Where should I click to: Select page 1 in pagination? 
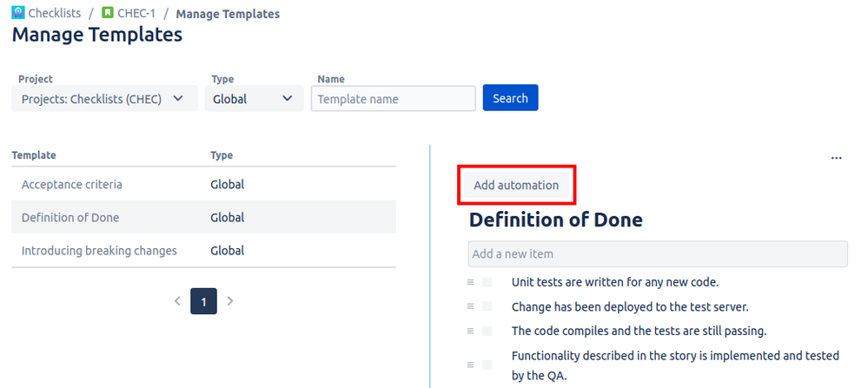[x=203, y=301]
